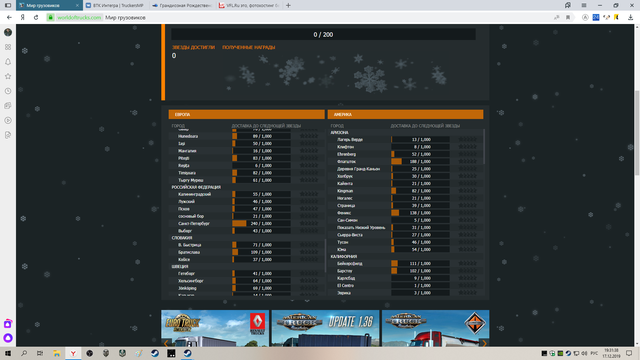Add the page to bookmarks via address bar
The image size is (640, 360).
(x=568, y=18)
